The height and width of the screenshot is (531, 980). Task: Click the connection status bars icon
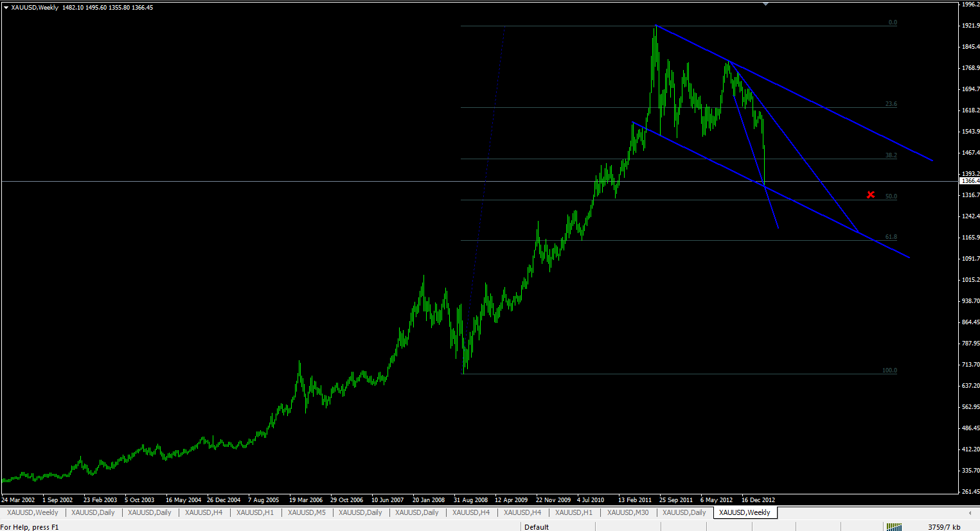(x=894, y=527)
